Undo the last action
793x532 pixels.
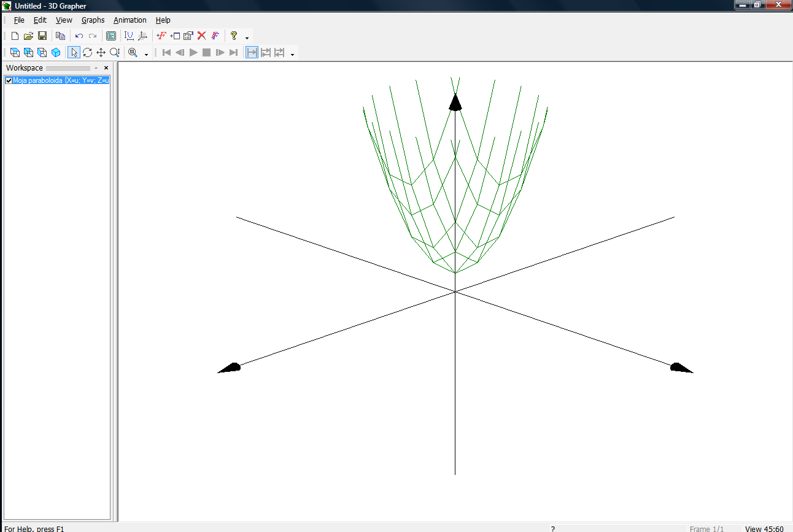[x=79, y=36]
